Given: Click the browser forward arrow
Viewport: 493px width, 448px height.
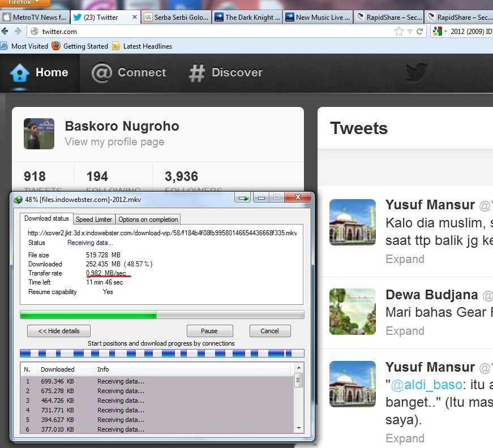Looking at the screenshot, I should coord(18,31).
